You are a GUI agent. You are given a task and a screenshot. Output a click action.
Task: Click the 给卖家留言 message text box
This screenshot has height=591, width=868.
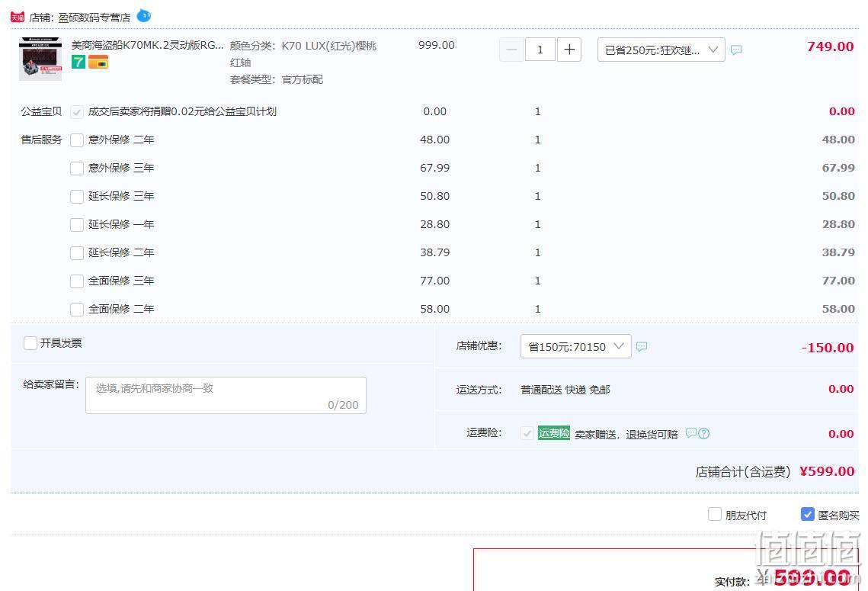pyautogui.click(x=226, y=396)
